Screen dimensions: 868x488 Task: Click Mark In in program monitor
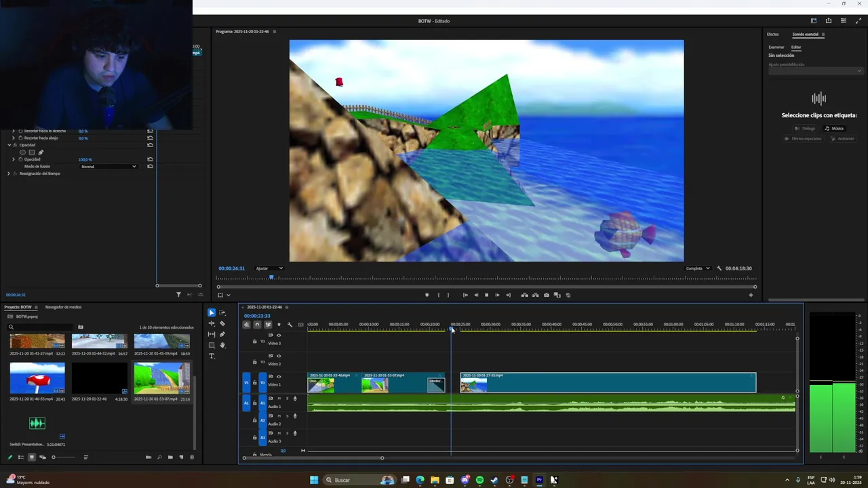point(439,295)
